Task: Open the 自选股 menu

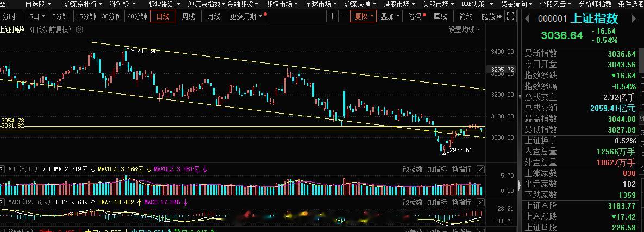Action: 38,4
